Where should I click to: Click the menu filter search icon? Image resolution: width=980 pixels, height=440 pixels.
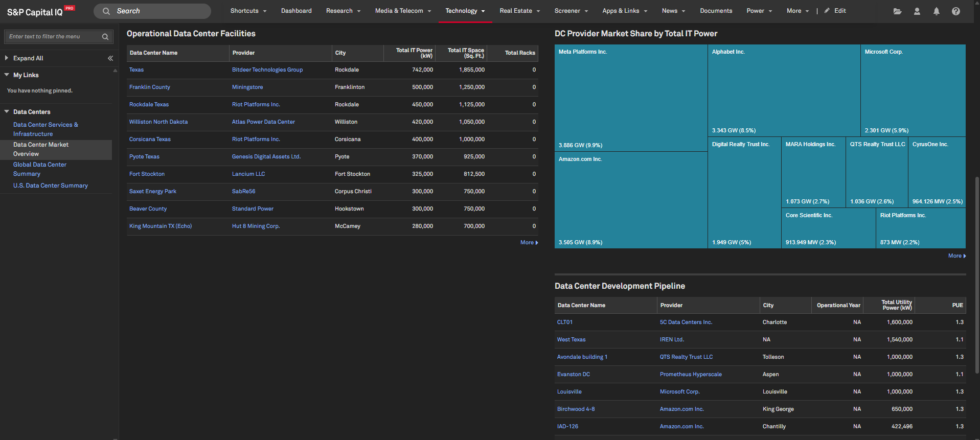(x=105, y=37)
